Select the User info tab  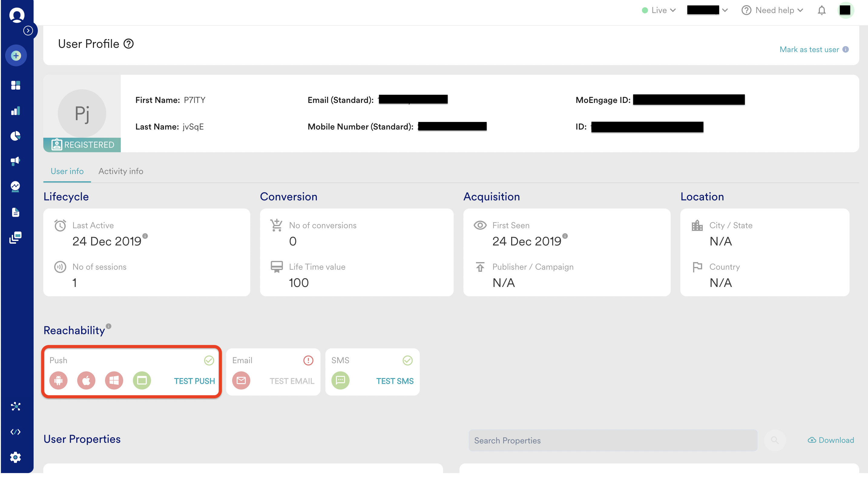[x=67, y=171]
